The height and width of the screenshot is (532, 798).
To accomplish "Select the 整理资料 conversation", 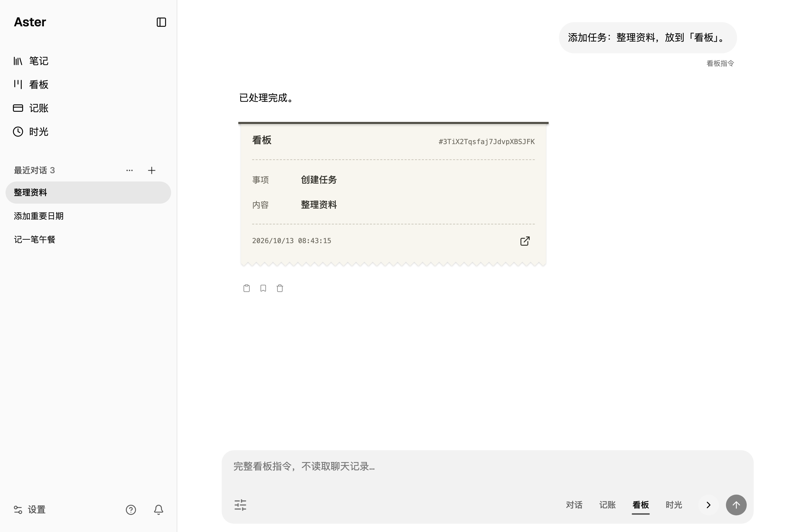I will coord(88,192).
